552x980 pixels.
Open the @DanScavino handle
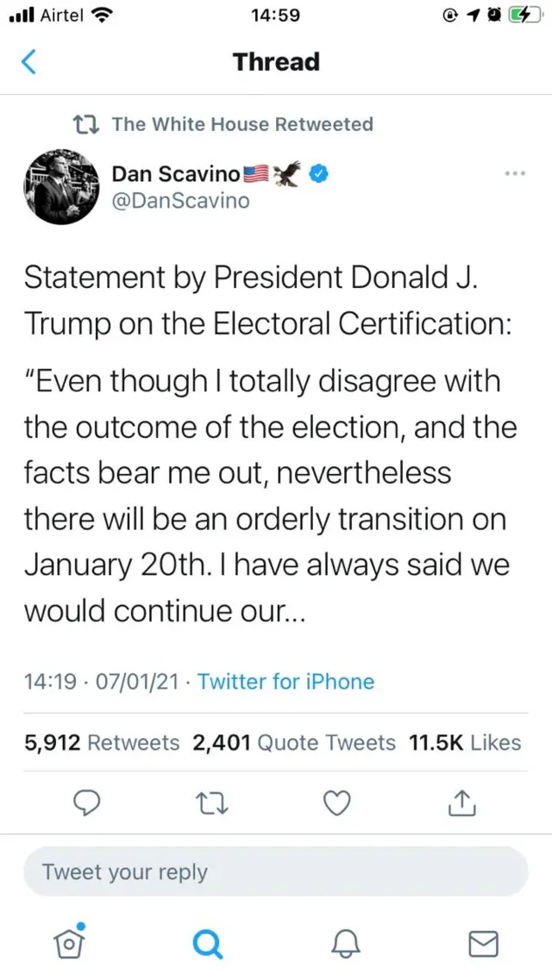(x=180, y=201)
